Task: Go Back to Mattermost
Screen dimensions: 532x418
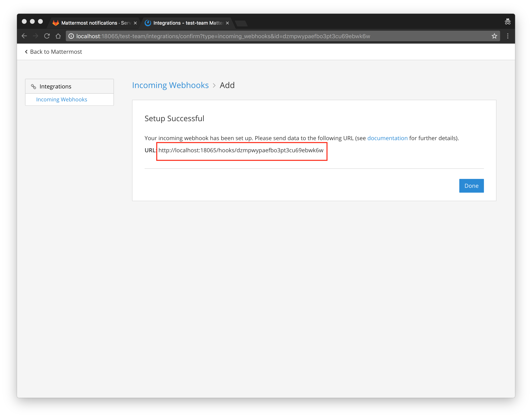Action: coord(54,52)
